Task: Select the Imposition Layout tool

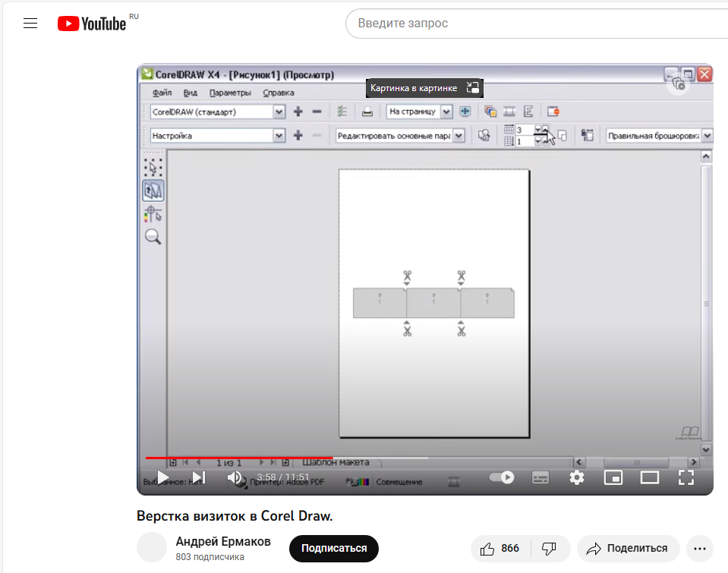Action: [x=153, y=190]
